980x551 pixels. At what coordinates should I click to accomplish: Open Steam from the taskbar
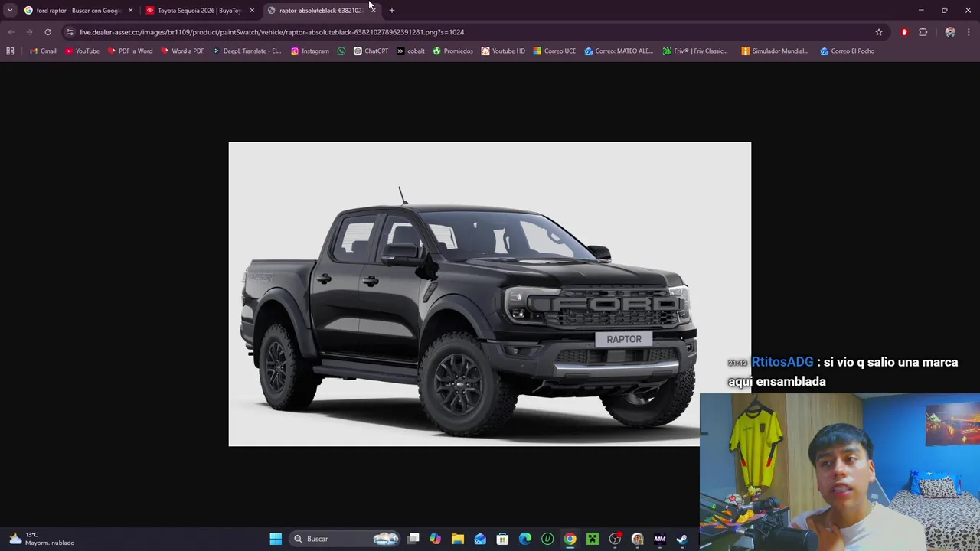(682, 539)
